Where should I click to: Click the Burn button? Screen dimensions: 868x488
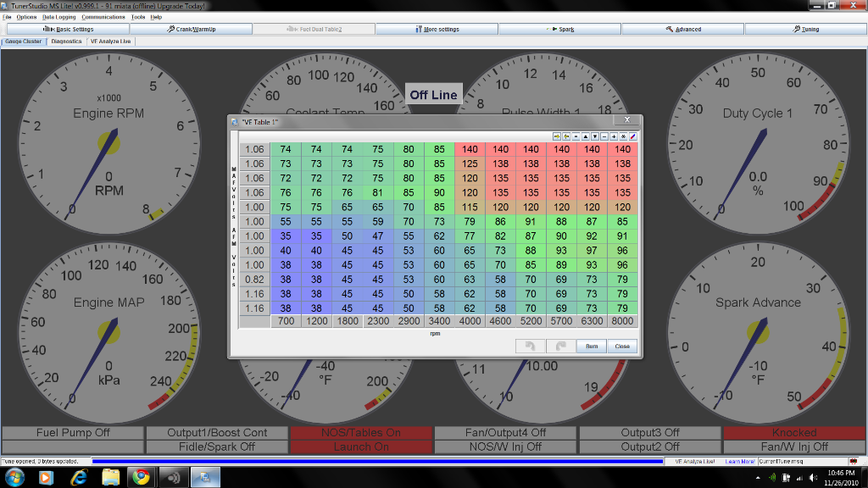point(591,346)
